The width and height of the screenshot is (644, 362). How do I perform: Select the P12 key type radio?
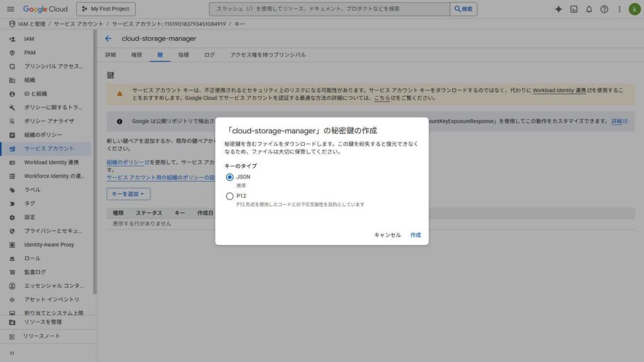230,196
